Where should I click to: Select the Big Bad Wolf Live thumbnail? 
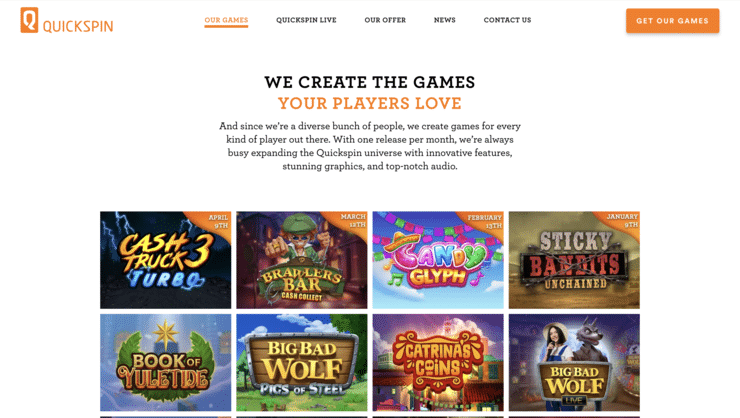click(x=574, y=363)
